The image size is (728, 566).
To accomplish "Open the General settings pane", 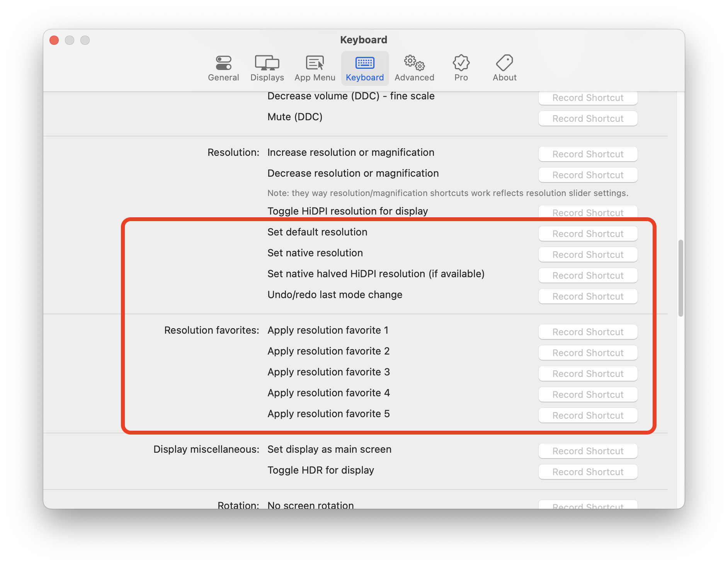I will click(x=223, y=68).
